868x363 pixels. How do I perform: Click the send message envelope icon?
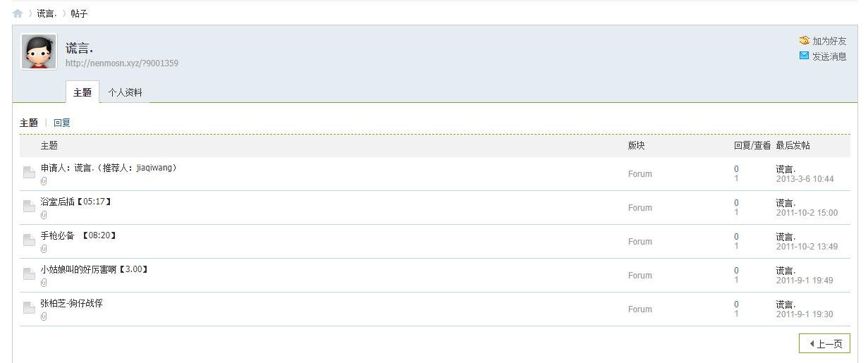[x=804, y=56]
